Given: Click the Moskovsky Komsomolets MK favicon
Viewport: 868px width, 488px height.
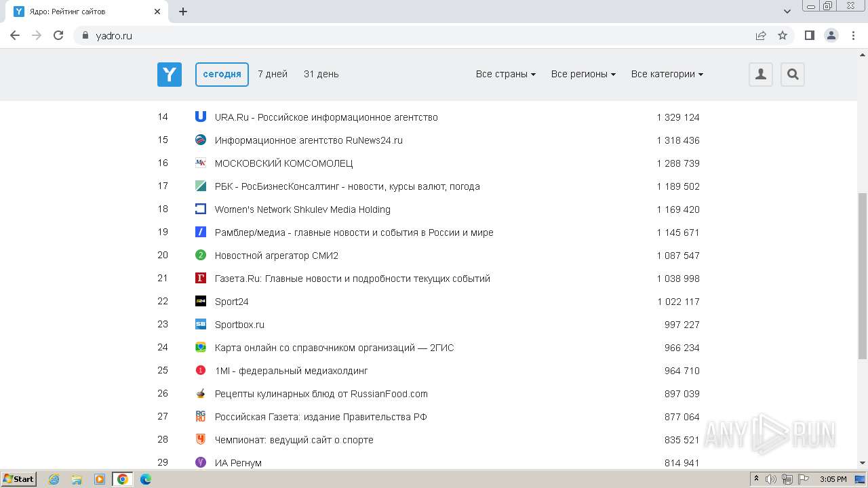Looking at the screenshot, I should coord(201,163).
